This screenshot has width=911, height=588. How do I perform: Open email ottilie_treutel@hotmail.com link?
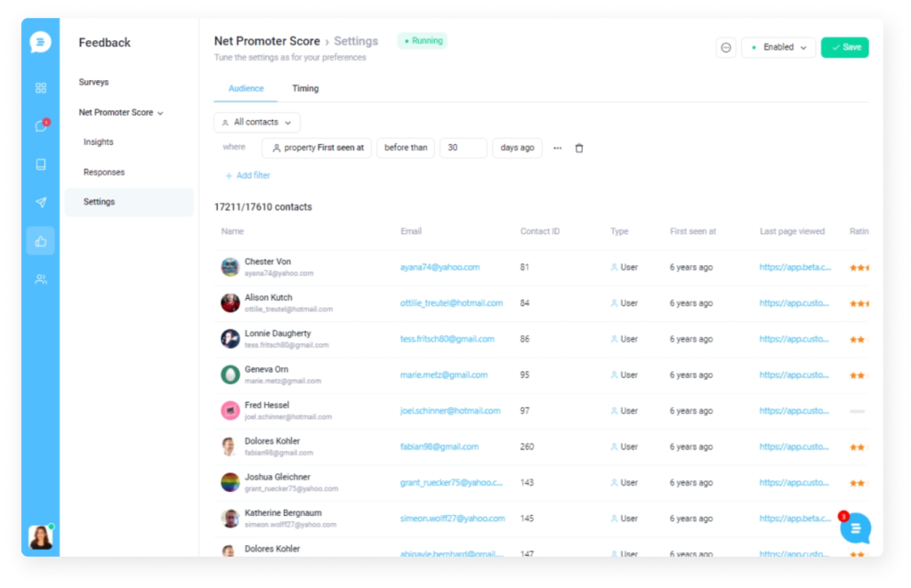(x=451, y=303)
